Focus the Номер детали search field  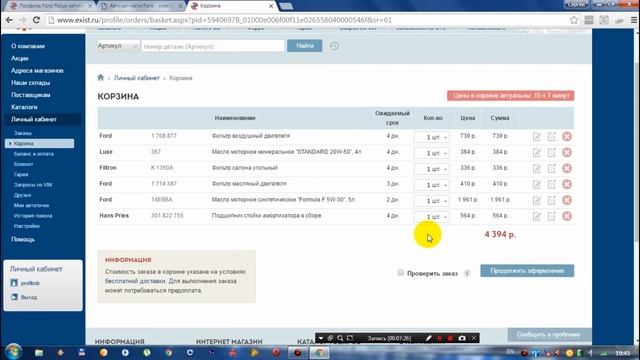click(x=213, y=46)
